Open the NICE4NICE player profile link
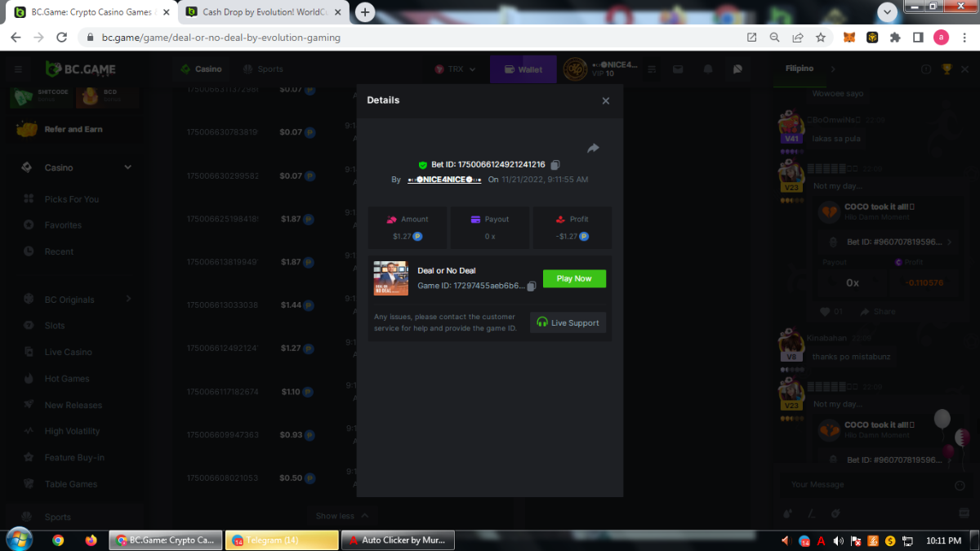Viewport: 980px width, 551px height. tap(444, 180)
